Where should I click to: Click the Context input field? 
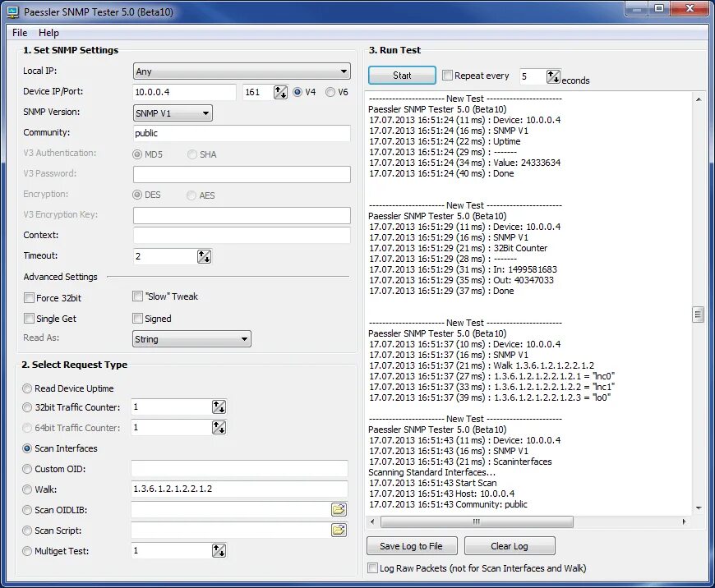coord(242,235)
